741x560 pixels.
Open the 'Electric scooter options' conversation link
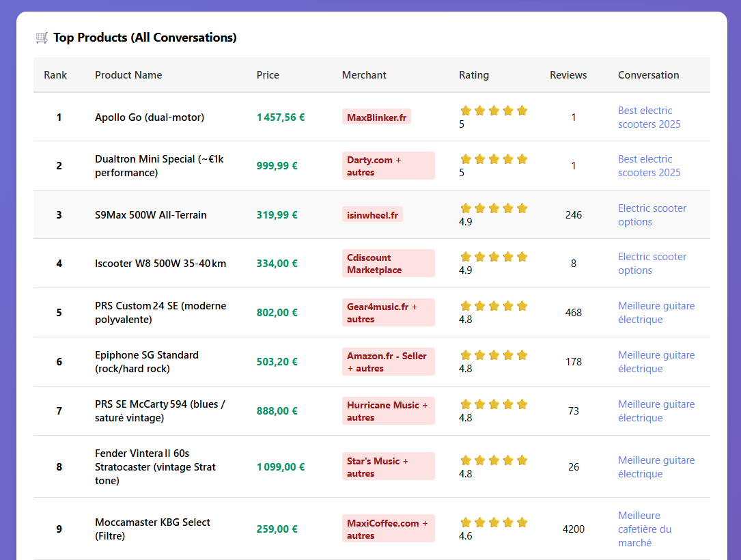(652, 214)
